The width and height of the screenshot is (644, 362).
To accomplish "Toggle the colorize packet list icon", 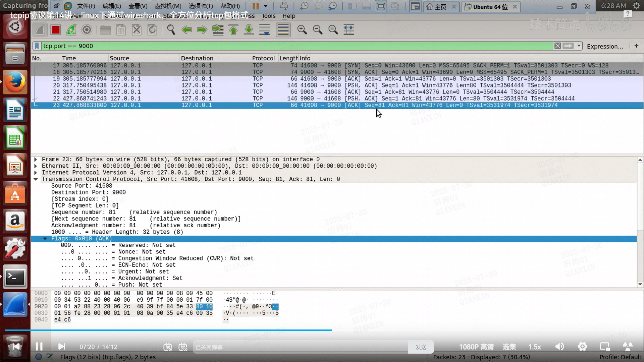I will coord(283,30).
